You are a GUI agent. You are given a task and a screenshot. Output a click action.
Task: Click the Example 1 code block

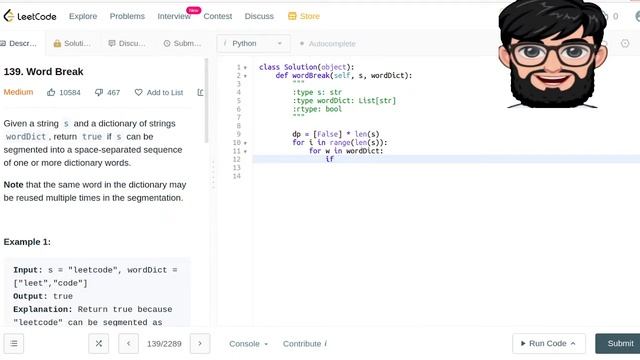[97, 292]
